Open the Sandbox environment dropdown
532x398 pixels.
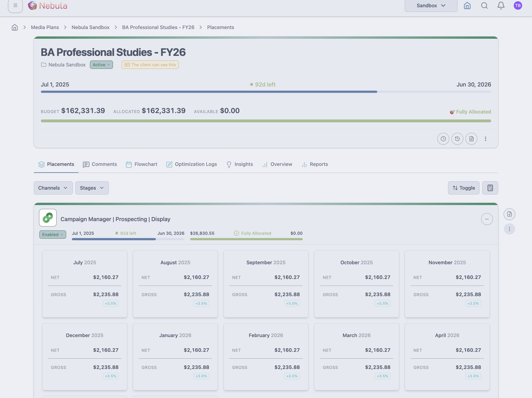tap(431, 6)
